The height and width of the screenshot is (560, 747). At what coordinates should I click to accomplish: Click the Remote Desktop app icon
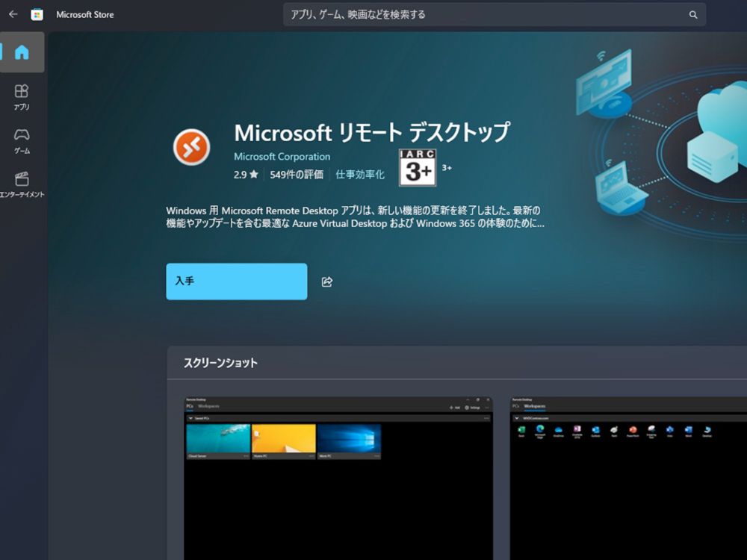[x=191, y=147]
